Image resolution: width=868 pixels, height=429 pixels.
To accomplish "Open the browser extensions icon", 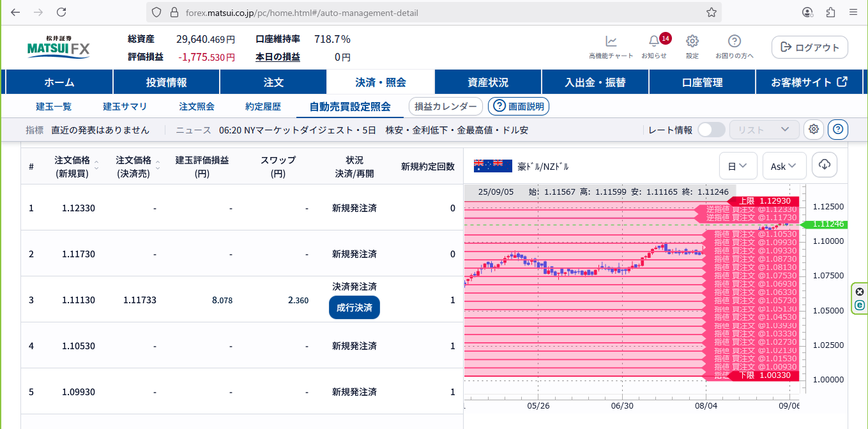I will [x=830, y=12].
